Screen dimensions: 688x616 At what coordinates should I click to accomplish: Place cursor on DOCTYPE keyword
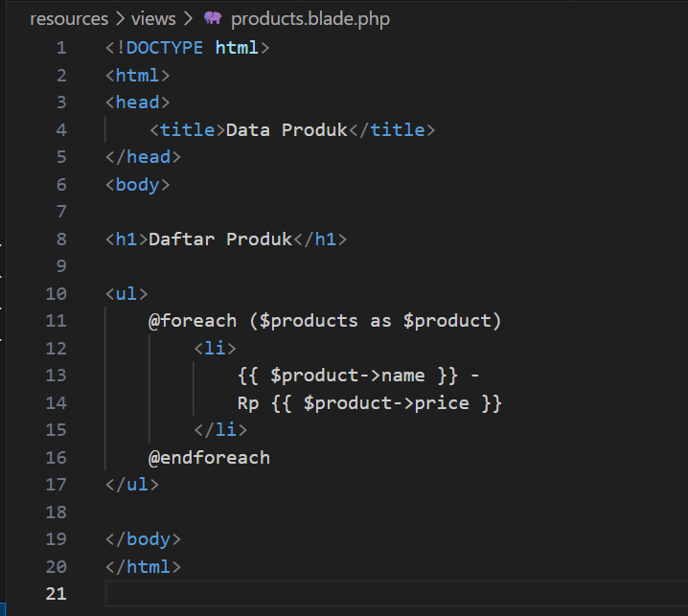(x=165, y=48)
